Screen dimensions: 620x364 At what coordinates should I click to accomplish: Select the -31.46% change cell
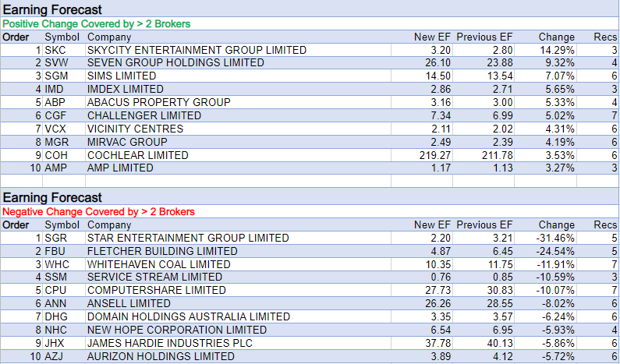tap(555, 238)
